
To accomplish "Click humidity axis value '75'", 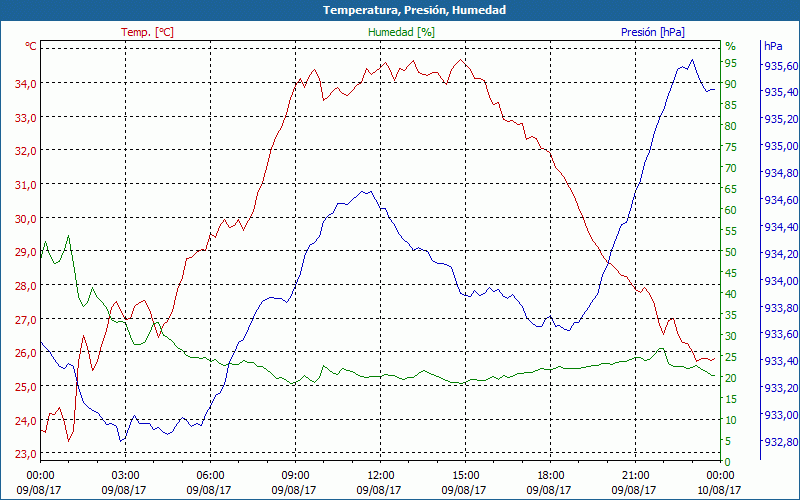I will tap(731, 147).
